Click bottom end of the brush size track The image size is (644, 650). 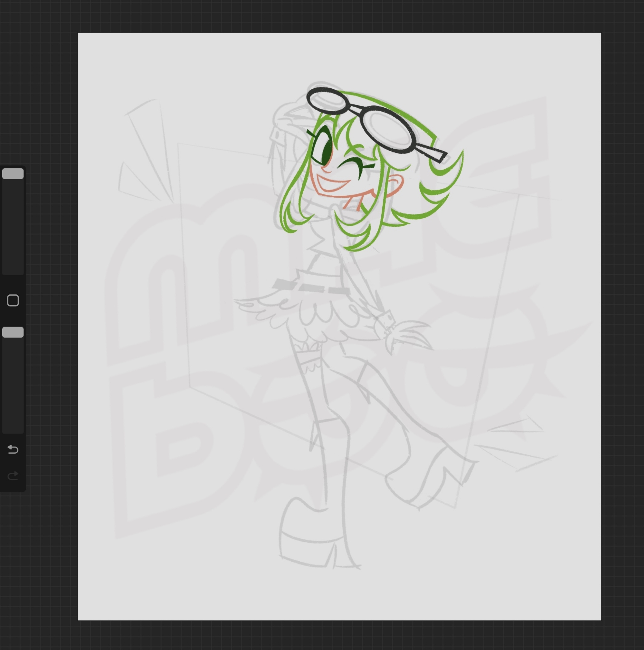pos(13,271)
